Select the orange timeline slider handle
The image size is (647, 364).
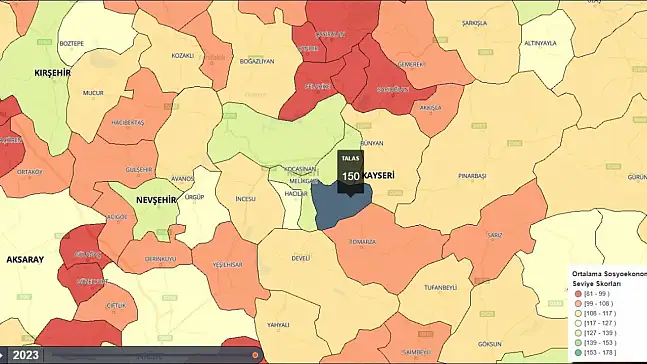point(255,355)
